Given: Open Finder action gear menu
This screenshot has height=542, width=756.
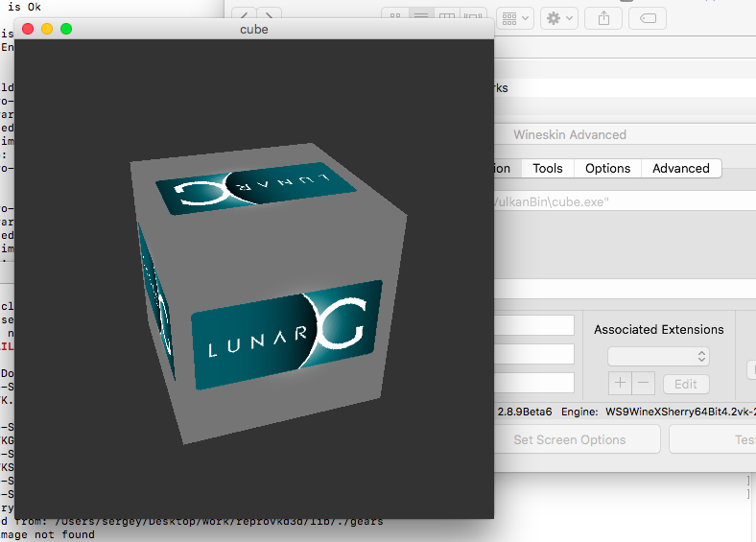Looking at the screenshot, I should pyautogui.click(x=559, y=19).
